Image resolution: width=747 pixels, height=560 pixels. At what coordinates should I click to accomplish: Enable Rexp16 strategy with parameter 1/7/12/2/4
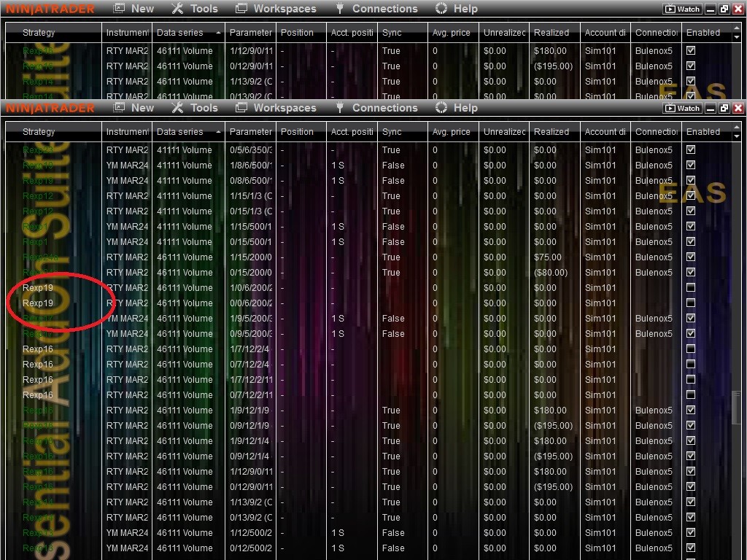click(x=691, y=349)
